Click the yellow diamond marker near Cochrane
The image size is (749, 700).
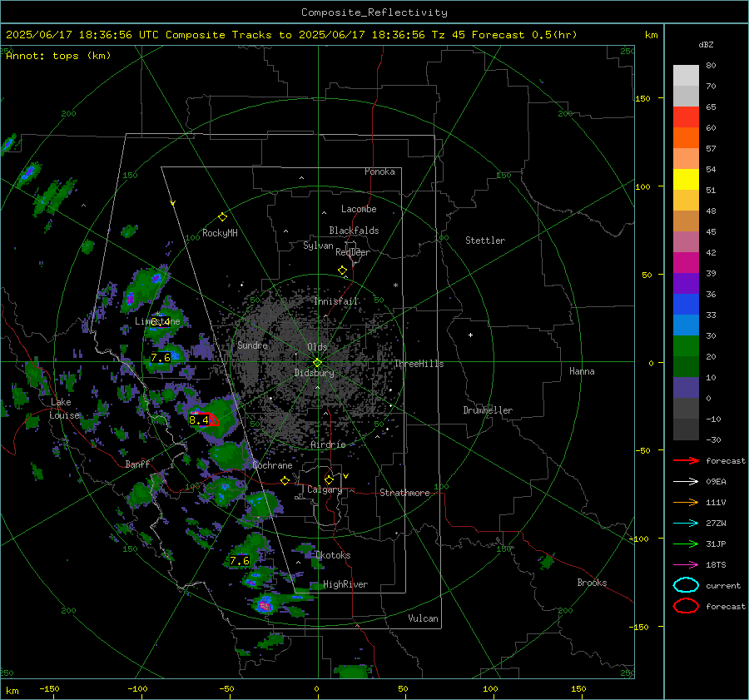click(285, 481)
